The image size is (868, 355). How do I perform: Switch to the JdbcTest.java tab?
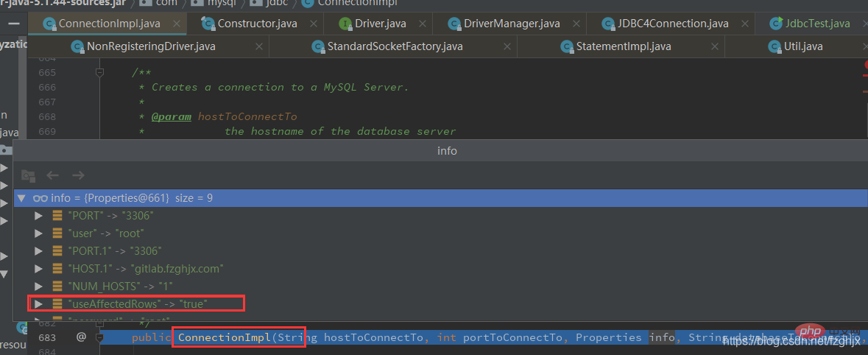coord(810,24)
